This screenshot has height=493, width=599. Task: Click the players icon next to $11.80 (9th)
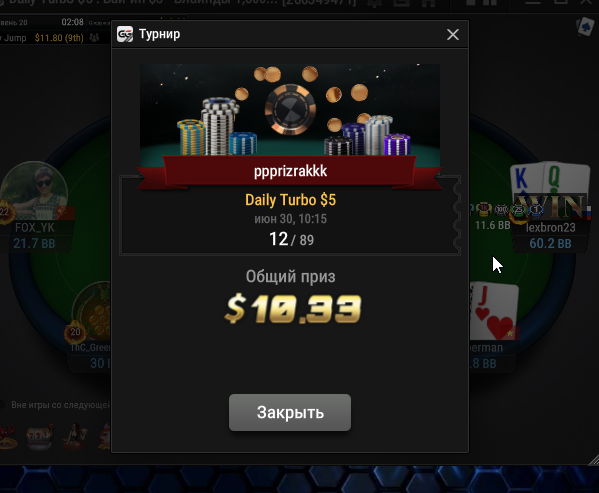click(94, 37)
